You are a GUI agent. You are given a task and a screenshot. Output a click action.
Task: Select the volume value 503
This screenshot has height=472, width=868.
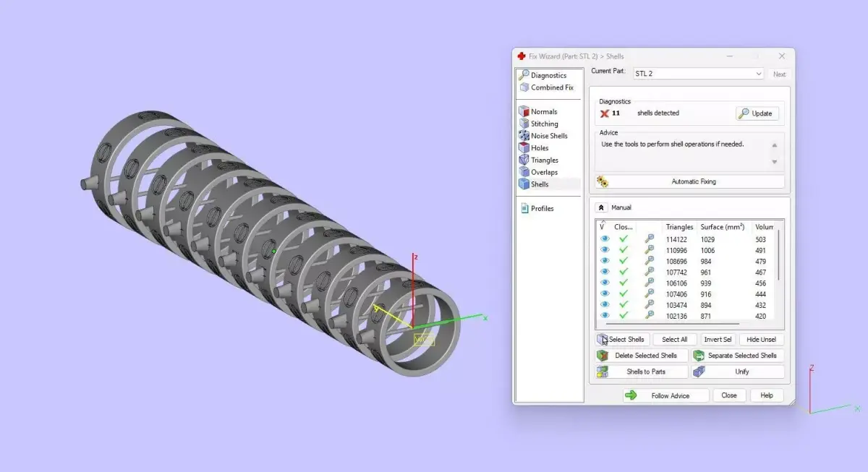pos(761,239)
